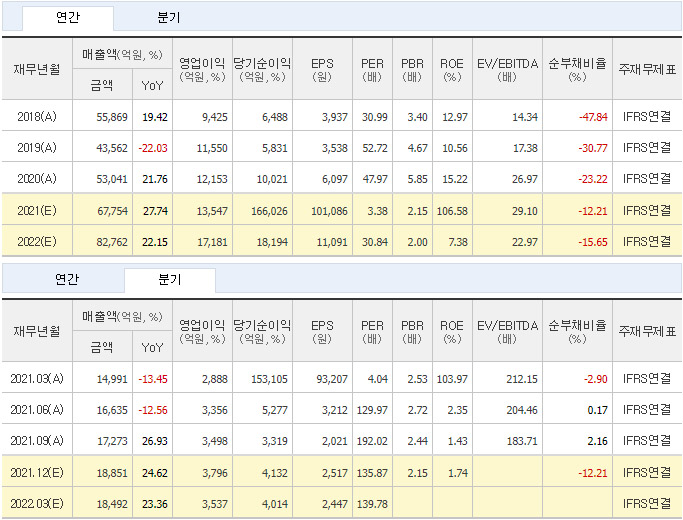
Task: Click the 2021(E) fiscal year row label
Action: tap(37, 211)
